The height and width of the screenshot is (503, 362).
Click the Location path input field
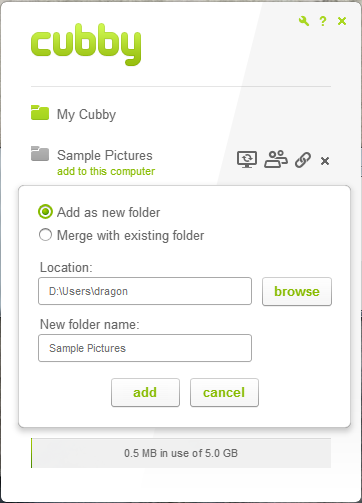pos(145,291)
